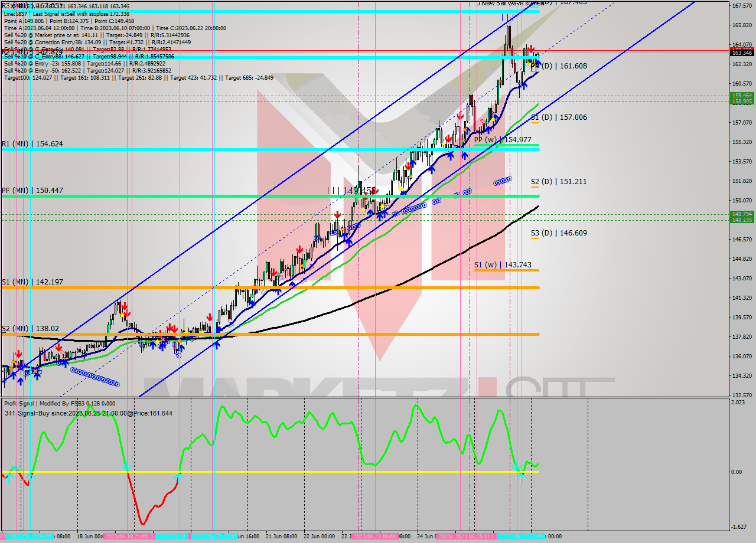
Task: Click the 0.00 indicator scale value
Action: click(x=737, y=472)
